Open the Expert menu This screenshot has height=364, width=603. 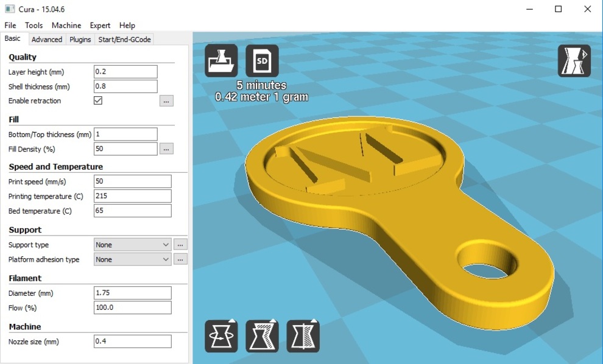(100, 26)
